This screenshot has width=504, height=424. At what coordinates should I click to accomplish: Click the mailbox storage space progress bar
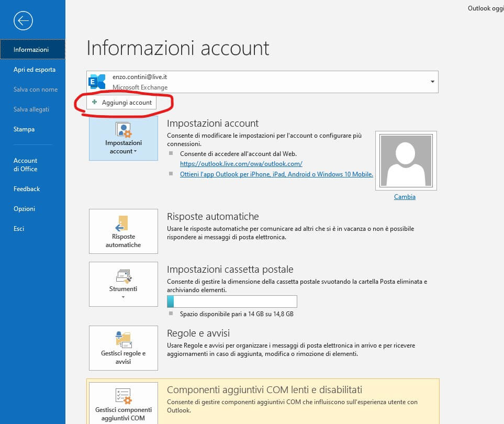pos(231,302)
